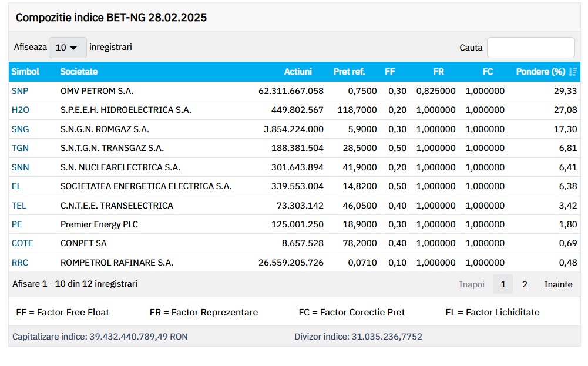
Task: Open the SNG symbol link
Action: pyautogui.click(x=20, y=129)
